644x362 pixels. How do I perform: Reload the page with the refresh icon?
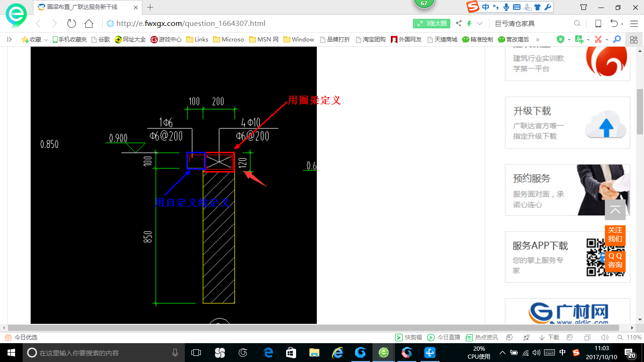tap(72, 24)
